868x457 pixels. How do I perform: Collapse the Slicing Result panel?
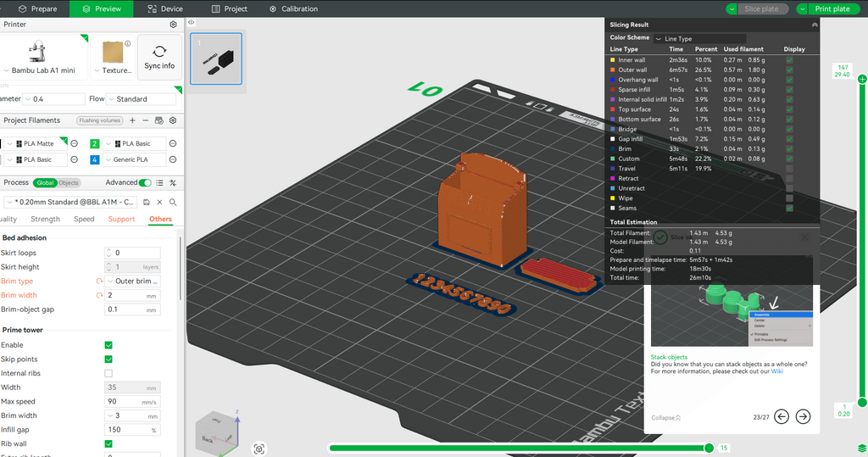click(815, 25)
